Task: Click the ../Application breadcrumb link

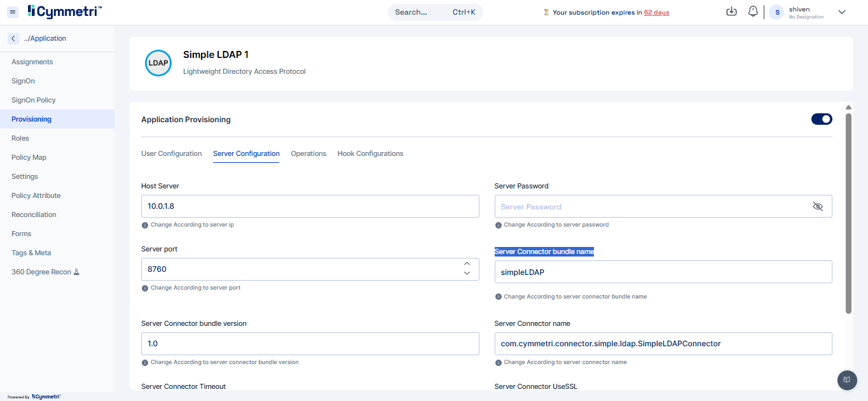Action: [x=45, y=38]
